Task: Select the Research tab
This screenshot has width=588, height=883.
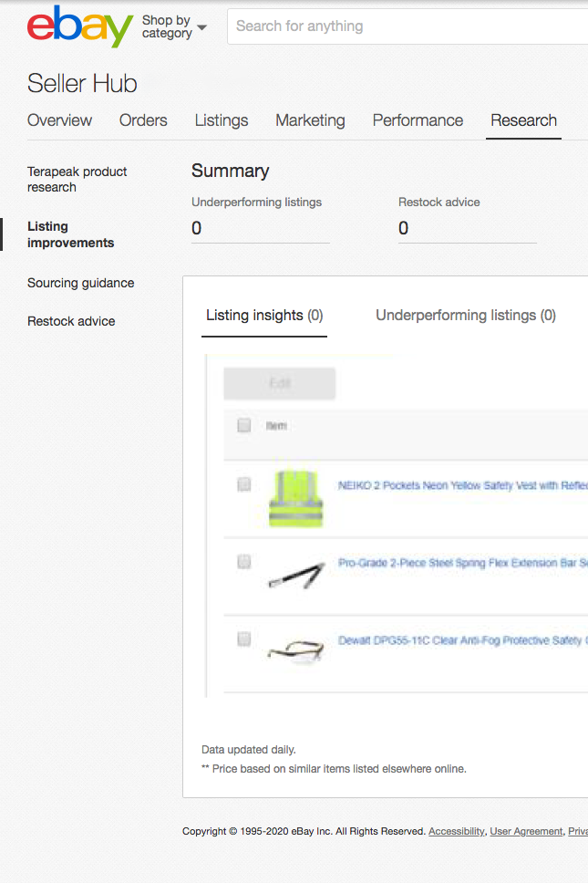Action: [x=523, y=119]
